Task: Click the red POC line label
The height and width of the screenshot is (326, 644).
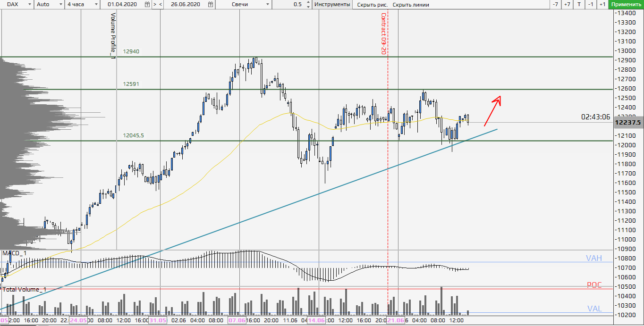Action: click(594, 285)
